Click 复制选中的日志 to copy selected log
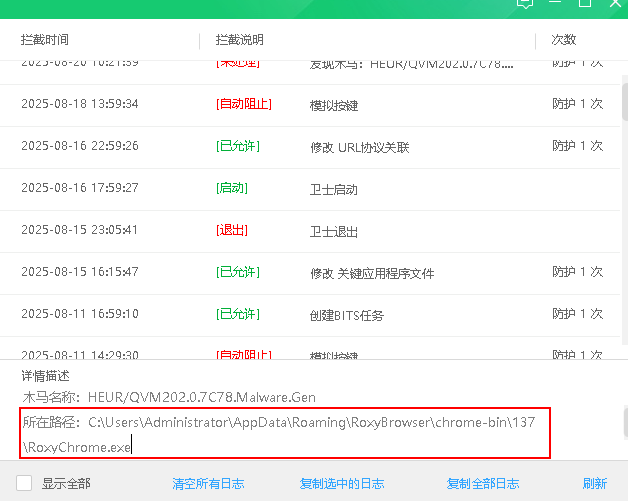Image resolution: width=628 pixels, height=501 pixels. coord(342,483)
